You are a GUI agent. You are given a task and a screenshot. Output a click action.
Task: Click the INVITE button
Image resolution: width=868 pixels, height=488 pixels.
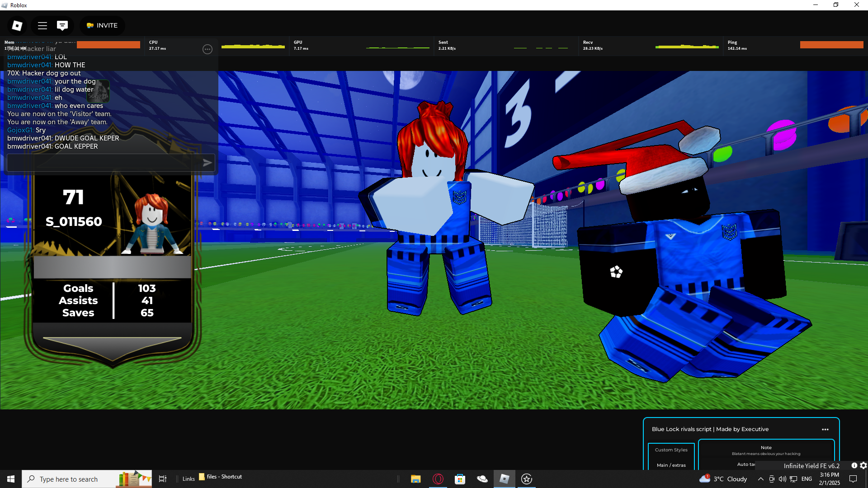[103, 26]
